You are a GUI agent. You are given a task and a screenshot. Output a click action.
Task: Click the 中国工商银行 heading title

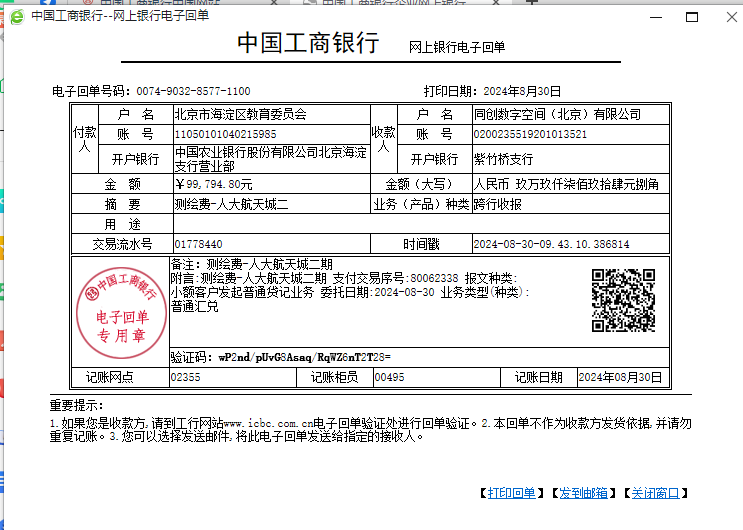pyautogui.click(x=308, y=42)
